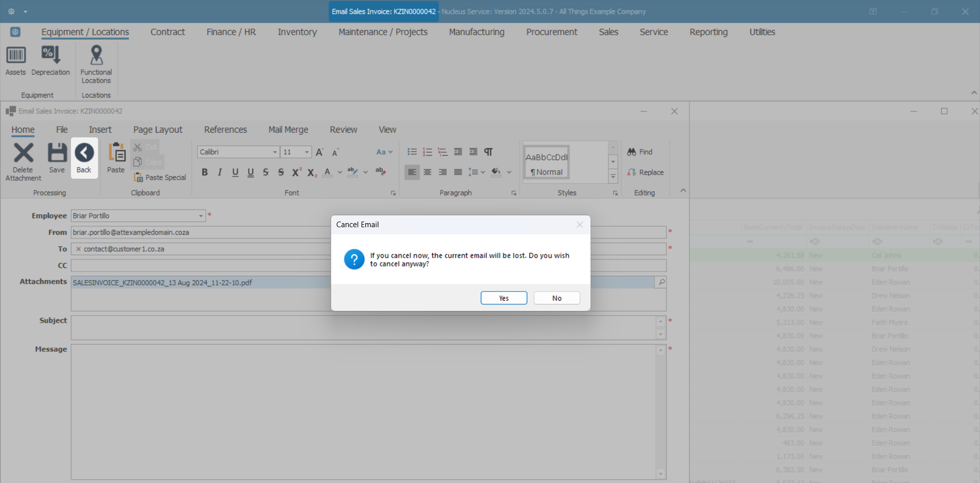Screen dimensions: 980x483
Task: Toggle double strikethrough
Action: pyautogui.click(x=281, y=173)
